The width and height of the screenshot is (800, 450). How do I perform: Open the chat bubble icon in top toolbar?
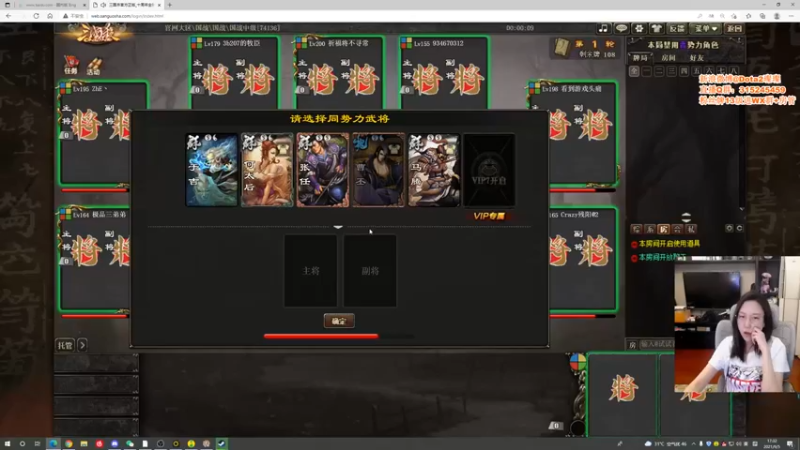621,29
